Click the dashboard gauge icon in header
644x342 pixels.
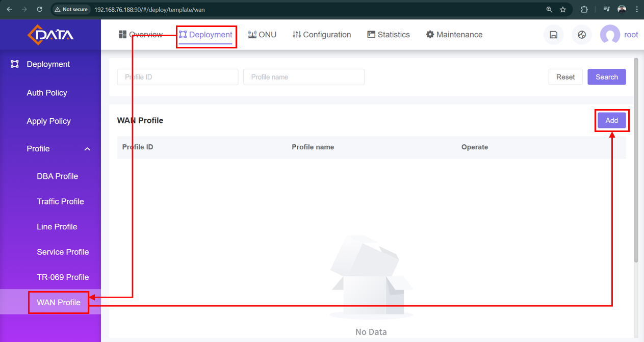point(582,35)
